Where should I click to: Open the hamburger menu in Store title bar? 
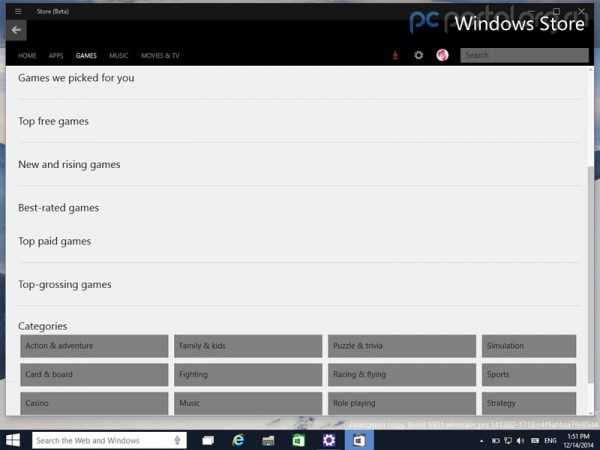click(x=18, y=11)
